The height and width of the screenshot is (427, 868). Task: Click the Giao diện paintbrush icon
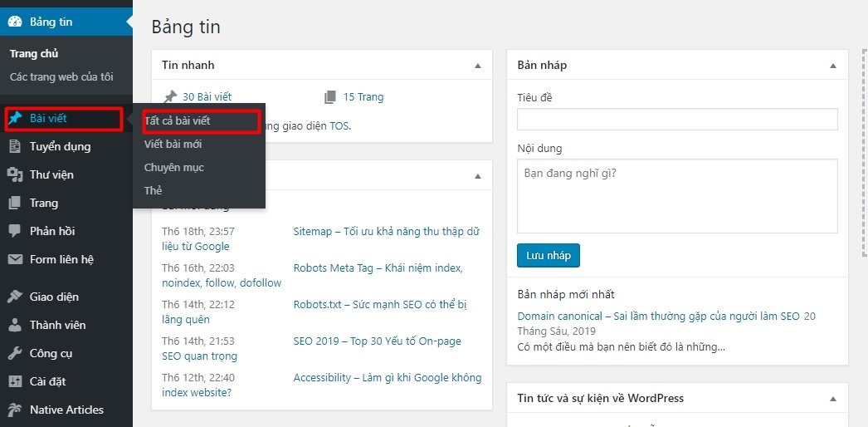pyautogui.click(x=15, y=297)
